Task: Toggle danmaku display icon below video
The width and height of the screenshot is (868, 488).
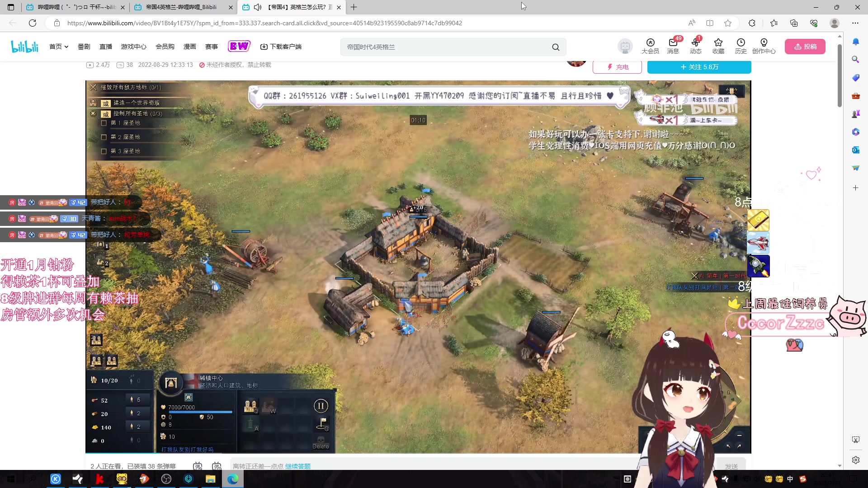Action: [x=198, y=466]
